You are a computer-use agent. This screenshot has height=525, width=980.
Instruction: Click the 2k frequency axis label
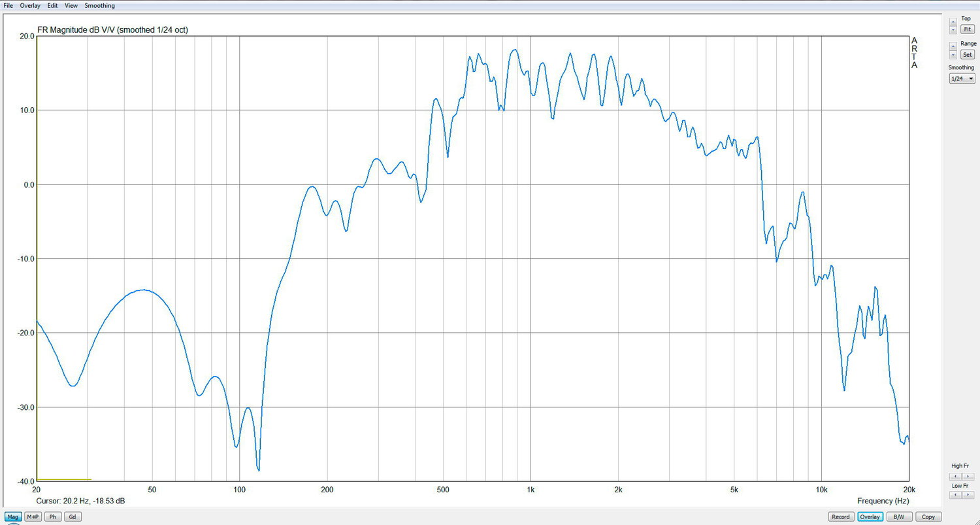618,489
